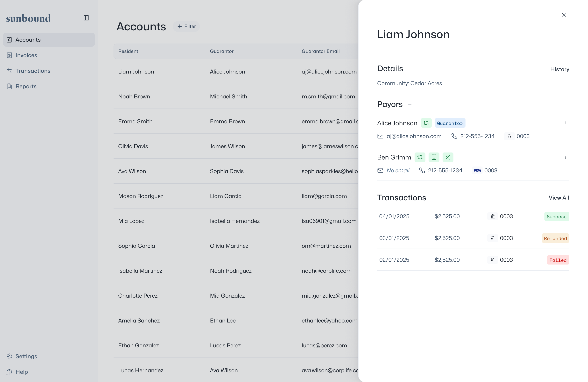Click the invoice badge icon beside Ben Grimm
The height and width of the screenshot is (382, 588).
[x=434, y=157]
